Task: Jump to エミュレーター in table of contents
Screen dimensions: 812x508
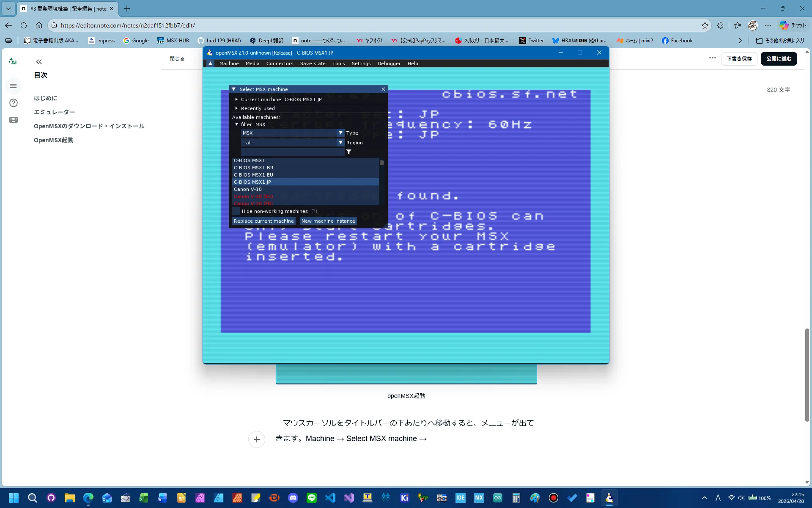Action: 55,112
